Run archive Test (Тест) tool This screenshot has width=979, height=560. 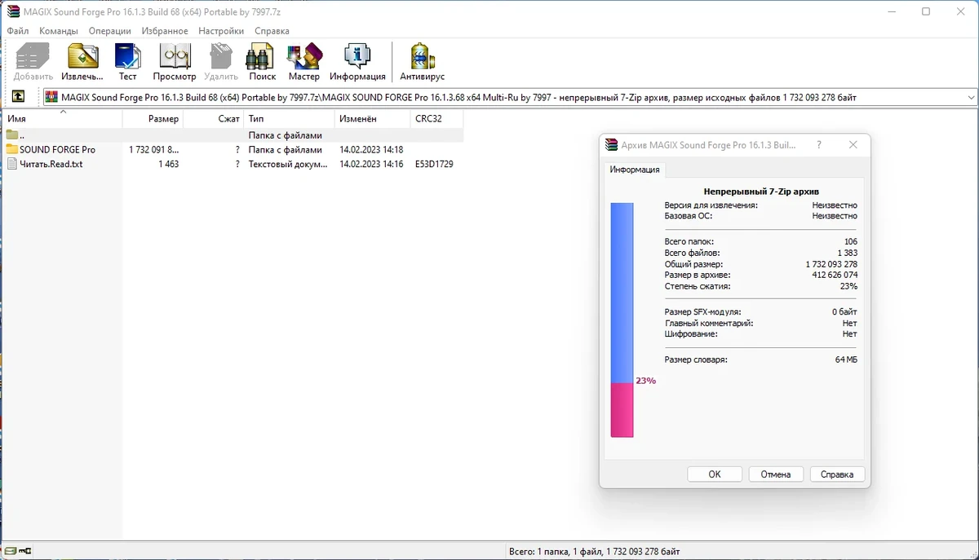[128, 57]
